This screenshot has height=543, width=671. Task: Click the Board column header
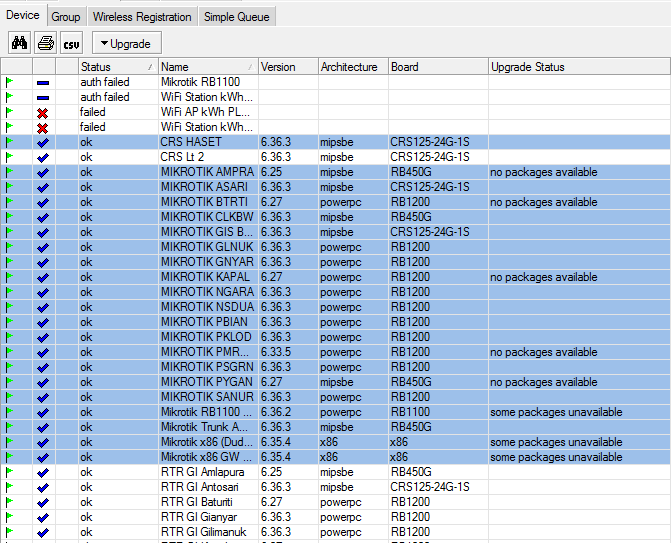point(438,67)
